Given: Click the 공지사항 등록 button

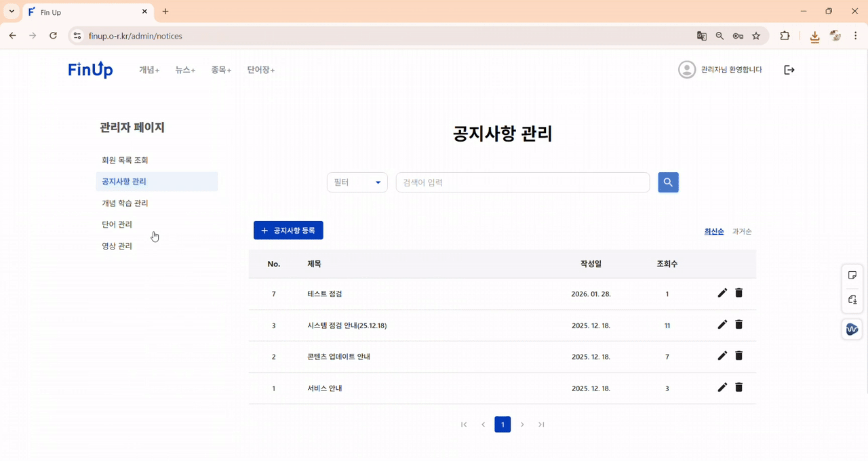Looking at the screenshot, I should [x=288, y=230].
